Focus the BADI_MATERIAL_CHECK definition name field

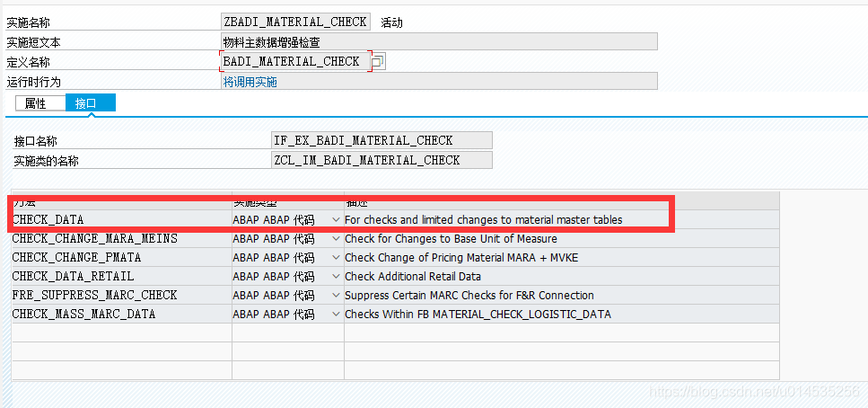[295, 61]
